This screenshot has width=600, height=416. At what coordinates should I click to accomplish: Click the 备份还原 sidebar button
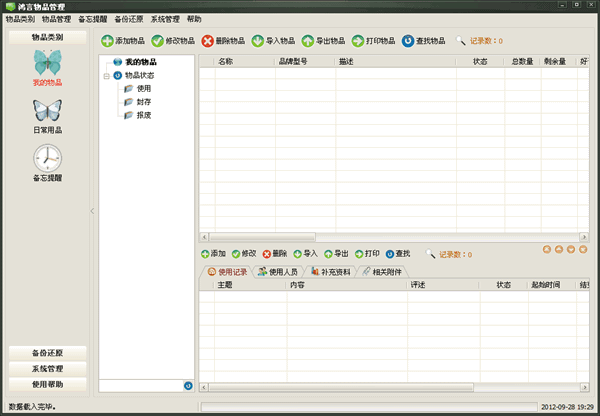tap(47, 353)
